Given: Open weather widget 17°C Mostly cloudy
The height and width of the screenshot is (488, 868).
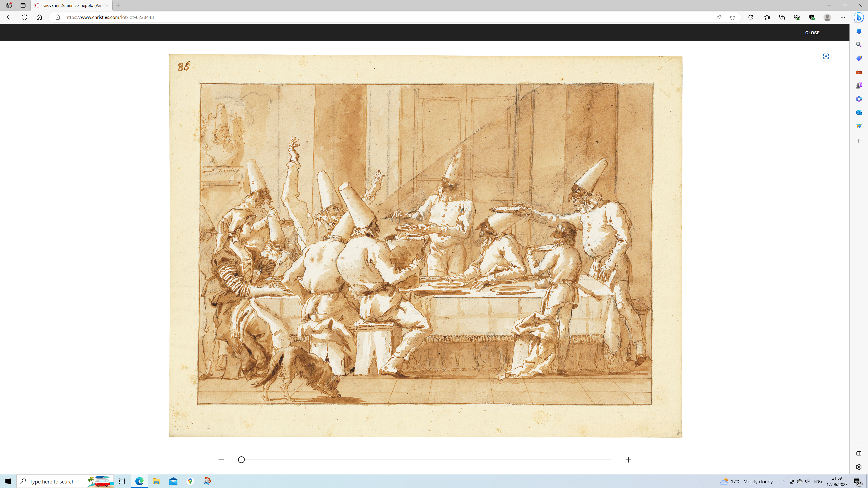Looking at the screenshot, I should [746, 482].
